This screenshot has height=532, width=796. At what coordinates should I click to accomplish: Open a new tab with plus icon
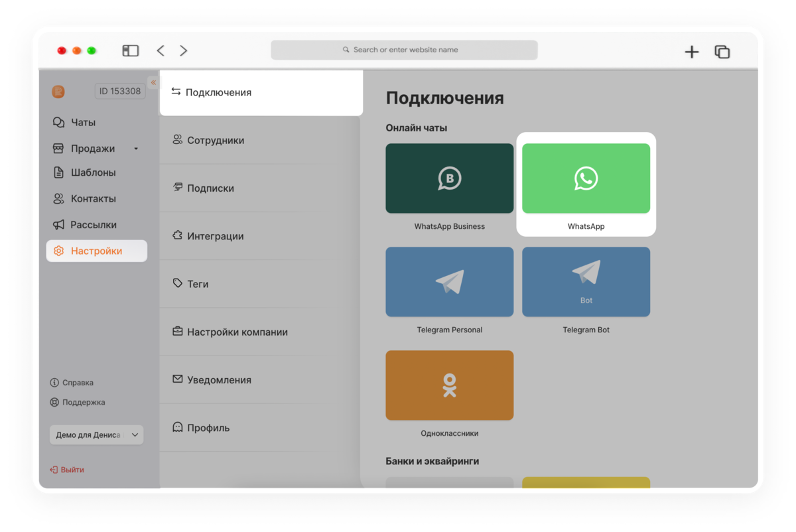pyautogui.click(x=692, y=52)
